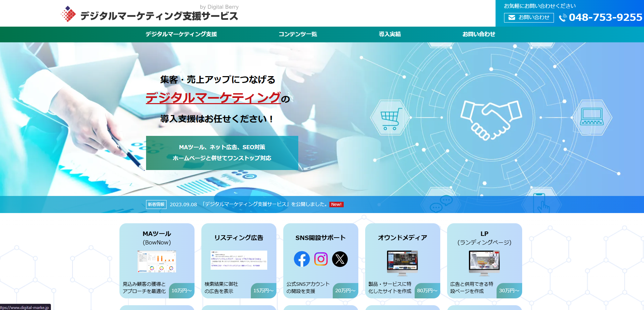The height and width of the screenshot is (310, 644).
Task: Click the MAツール BowNow dashboard thumbnail
Action: pos(157,261)
